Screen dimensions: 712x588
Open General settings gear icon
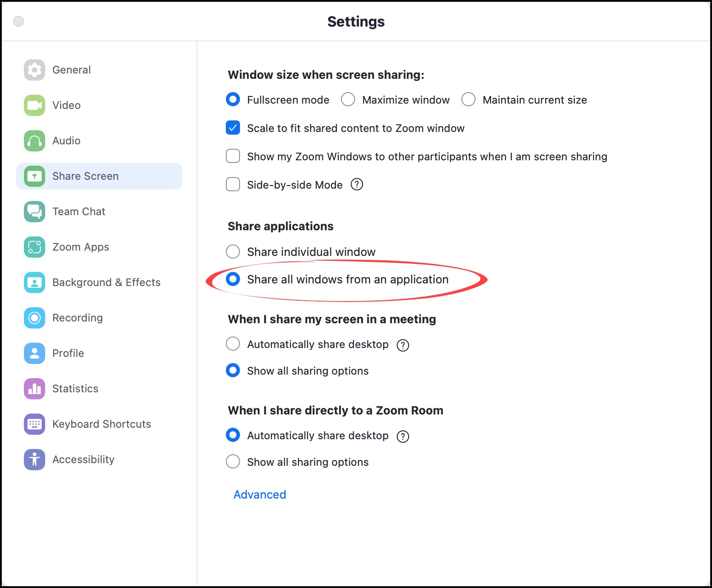point(35,70)
